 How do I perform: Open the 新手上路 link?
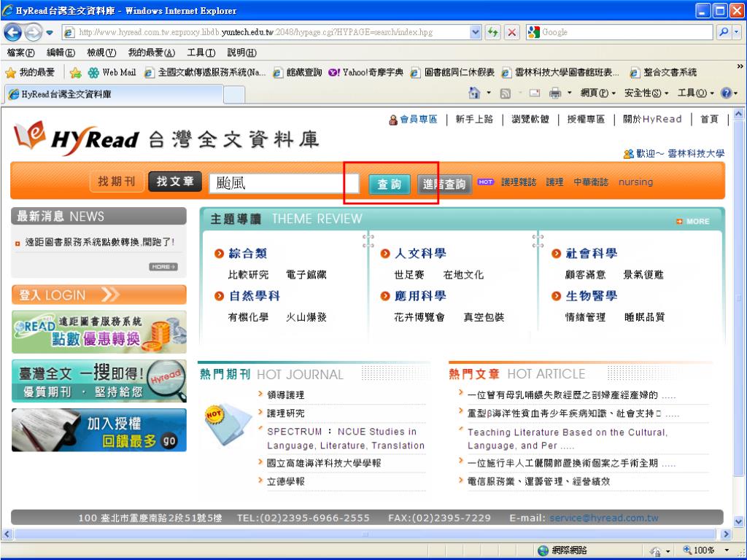pos(474,119)
